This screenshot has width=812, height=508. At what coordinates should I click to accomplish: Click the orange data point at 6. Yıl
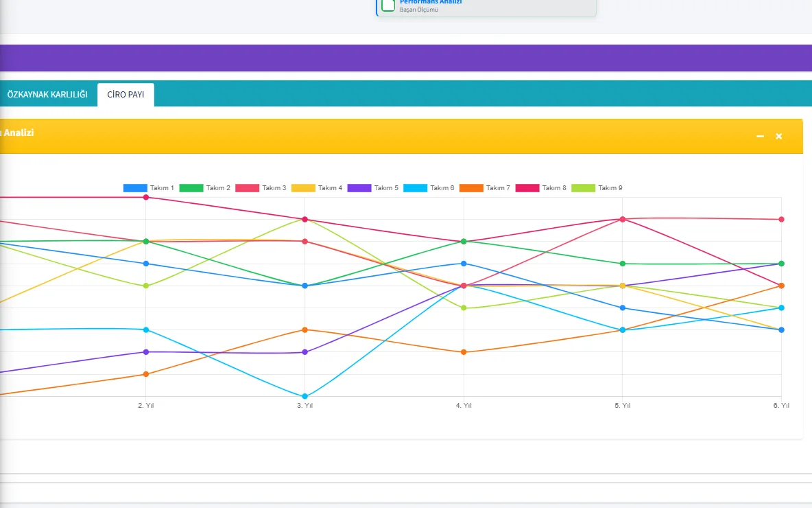(x=781, y=286)
